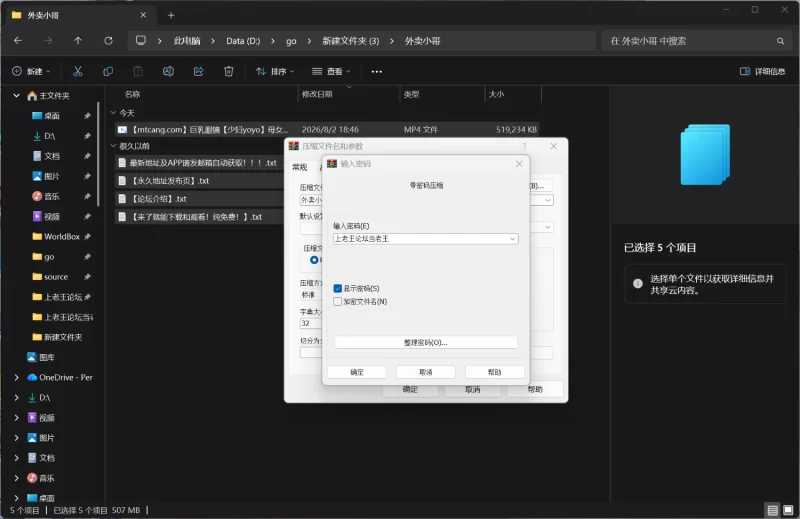
Task: Toggle 详细信息 details pane
Action: coord(762,71)
